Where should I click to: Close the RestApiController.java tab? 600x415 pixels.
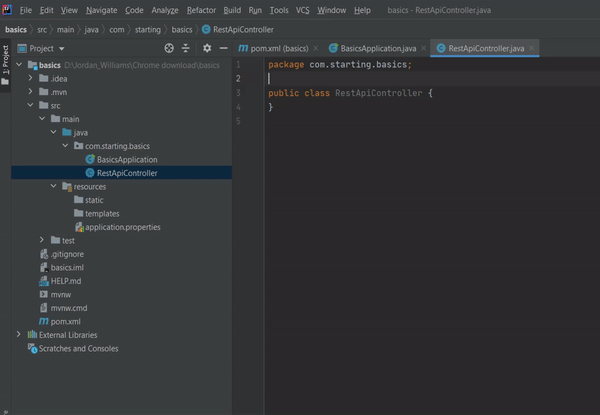coord(531,48)
